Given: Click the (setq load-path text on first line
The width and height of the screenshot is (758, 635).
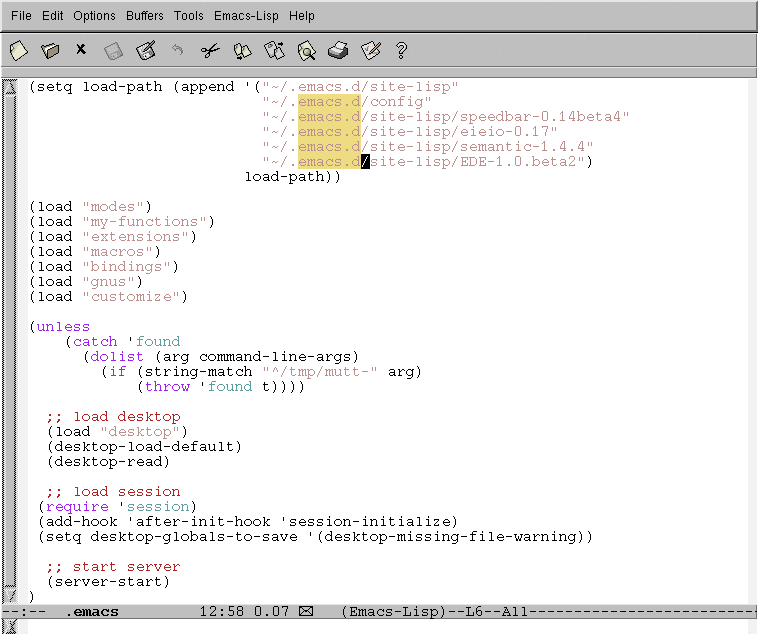Looking at the screenshot, I should tap(96, 87).
